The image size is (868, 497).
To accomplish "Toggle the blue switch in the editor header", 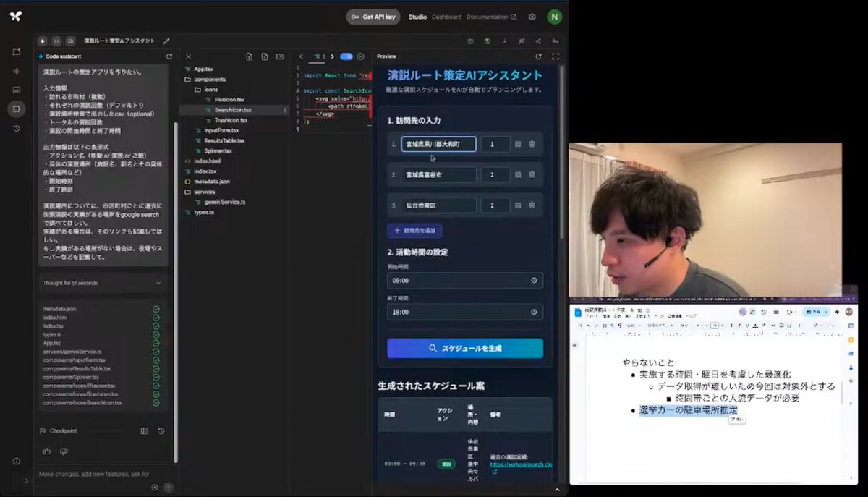I will pos(346,56).
